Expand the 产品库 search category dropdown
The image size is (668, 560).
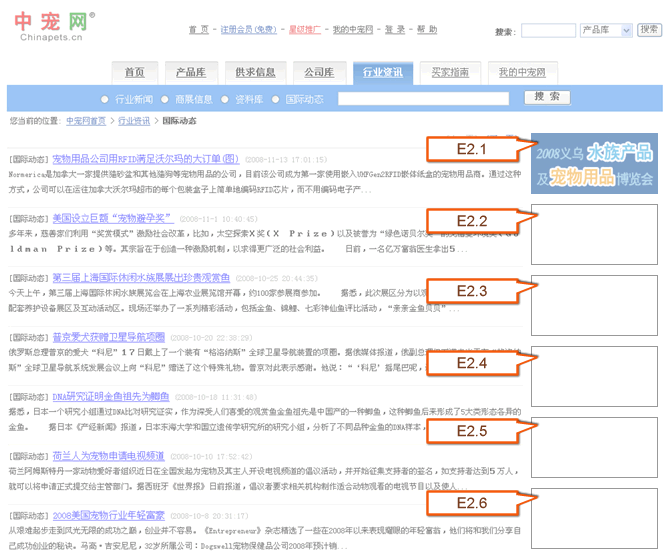pos(607,31)
